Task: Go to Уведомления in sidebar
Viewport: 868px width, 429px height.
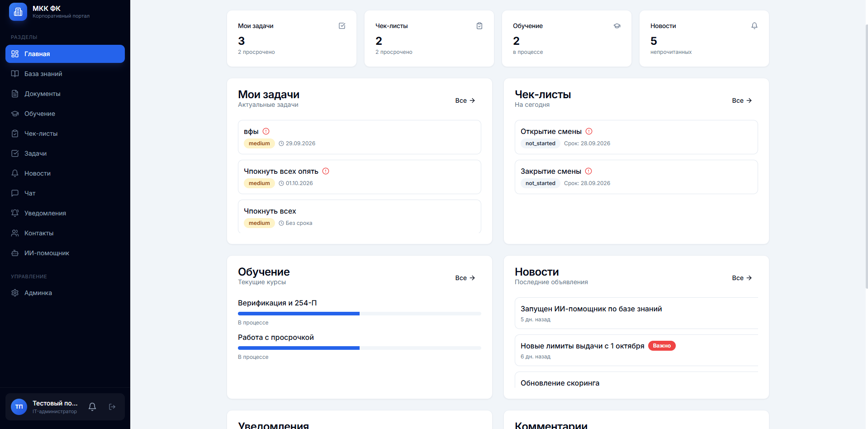Action: (x=65, y=213)
